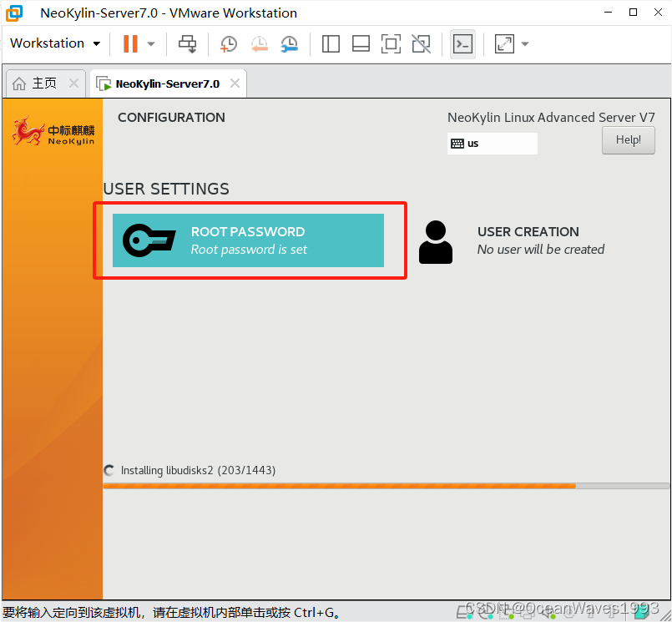Click the Installing libudisks2 status text
The width and height of the screenshot is (672, 622).
(x=198, y=470)
